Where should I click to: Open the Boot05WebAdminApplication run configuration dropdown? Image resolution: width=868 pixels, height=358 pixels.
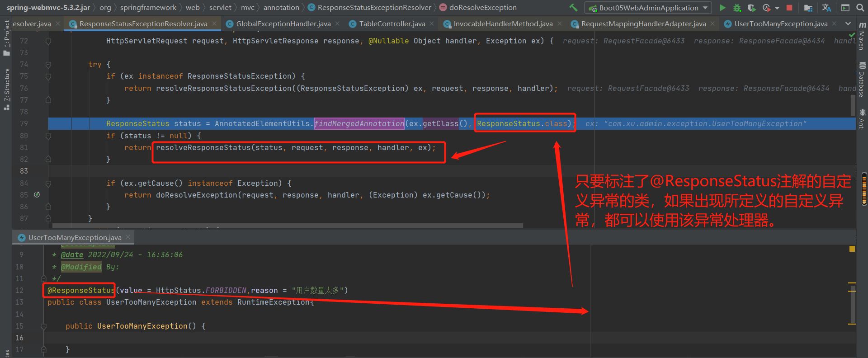coord(648,8)
